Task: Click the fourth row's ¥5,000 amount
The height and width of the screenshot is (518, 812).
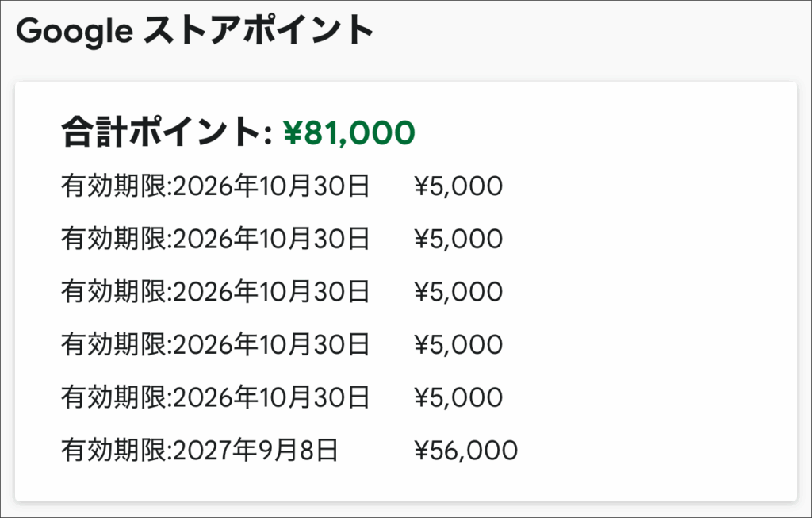Action: pyautogui.click(x=458, y=344)
